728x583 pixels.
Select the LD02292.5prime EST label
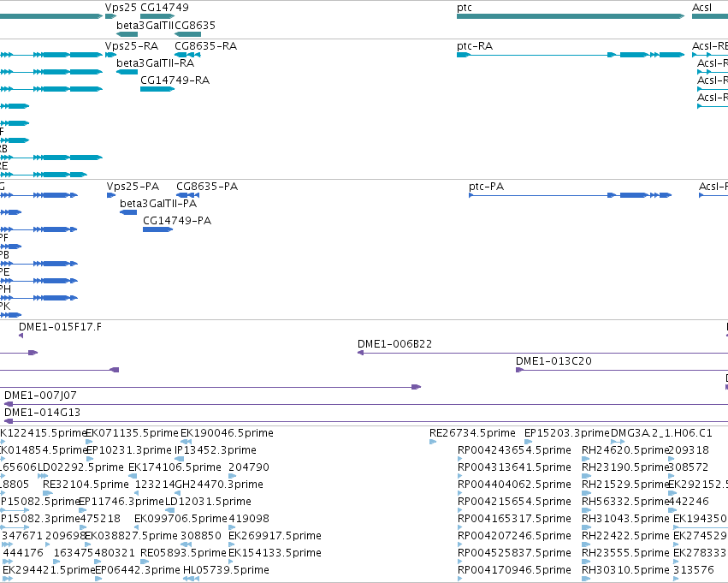[80, 467]
